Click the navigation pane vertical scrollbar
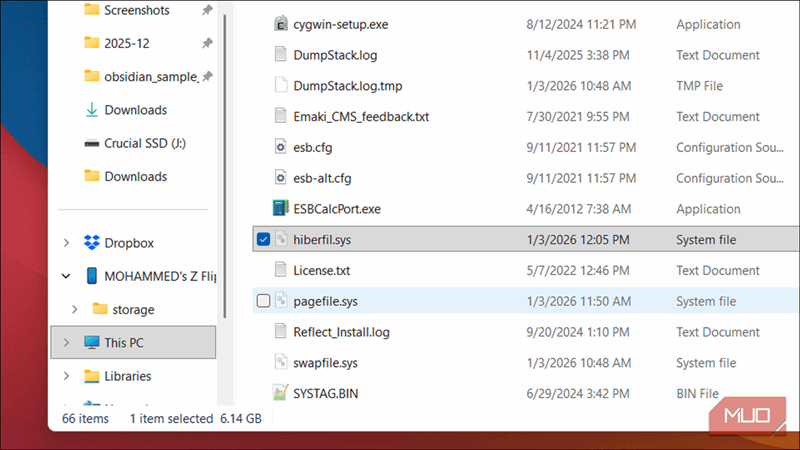 [224, 150]
